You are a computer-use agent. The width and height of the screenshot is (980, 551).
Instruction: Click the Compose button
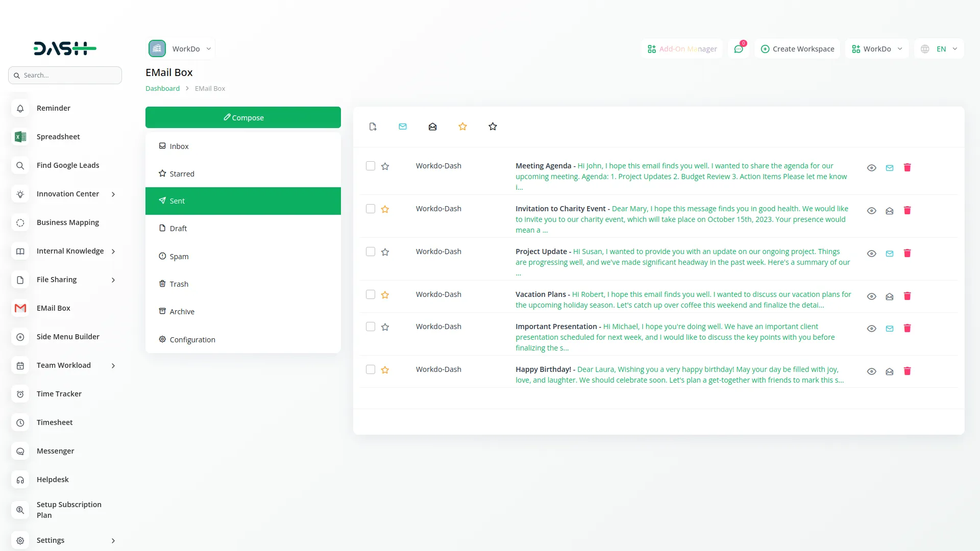coord(243,117)
